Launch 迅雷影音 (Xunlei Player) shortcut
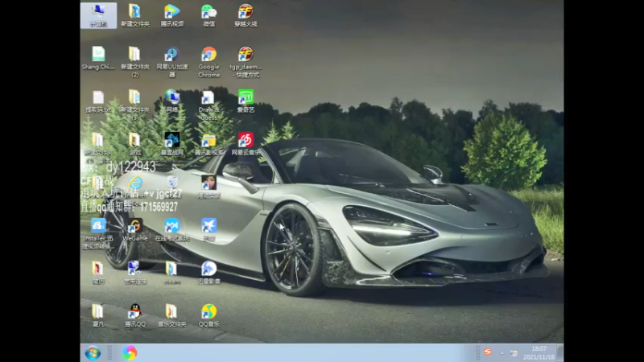The height and width of the screenshot is (362, 644). [x=208, y=273]
